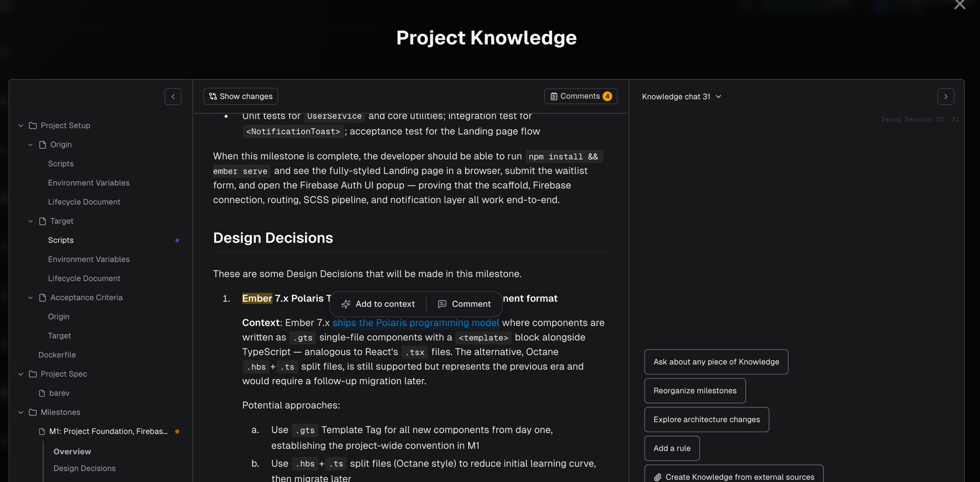Click the Comment speech bubble icon
Viewport: 980px width, 482px height.
[x=442, y=304]
